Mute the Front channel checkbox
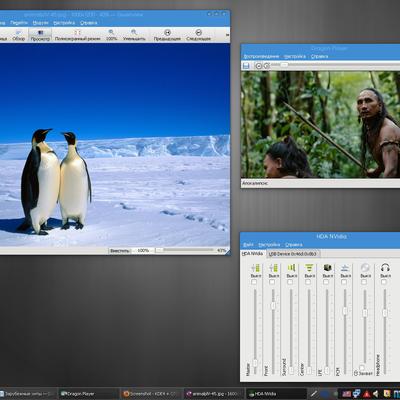 (x=272, y=282)
